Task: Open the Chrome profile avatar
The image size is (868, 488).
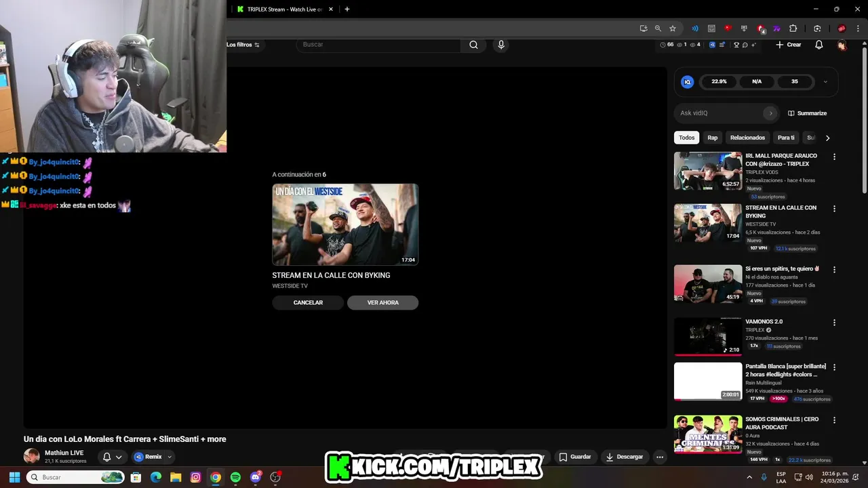Action: tap(842, 28)
